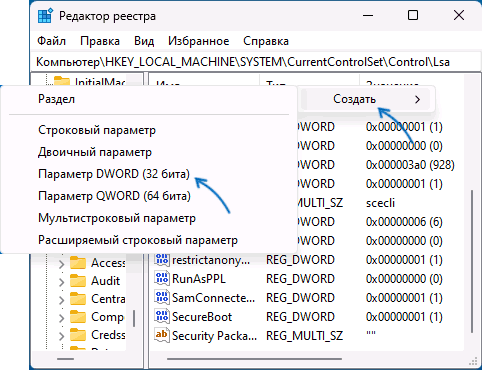Choose Мультистроковый параметр entry
This screenshot has height=370, width=482.
(x=149, y=218)
